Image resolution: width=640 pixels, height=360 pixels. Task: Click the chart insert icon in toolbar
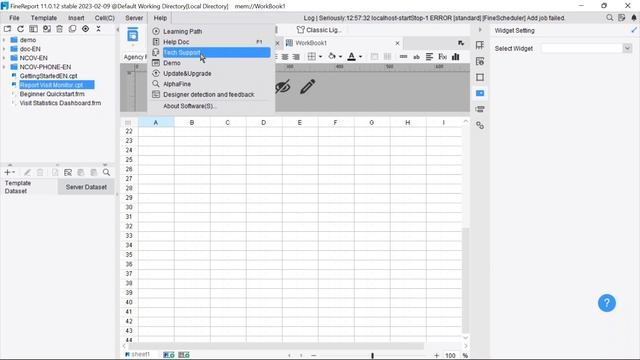pos(456,57)
